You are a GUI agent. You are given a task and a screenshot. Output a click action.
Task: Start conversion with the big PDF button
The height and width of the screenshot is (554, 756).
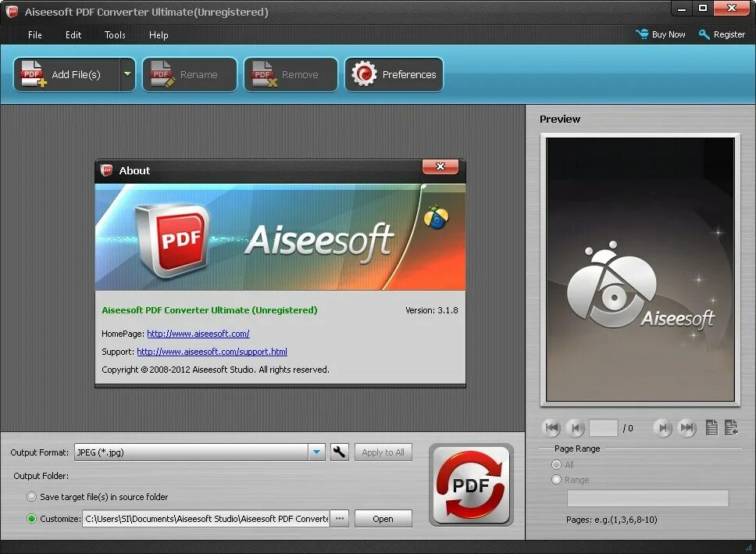[x=471, y=485]
